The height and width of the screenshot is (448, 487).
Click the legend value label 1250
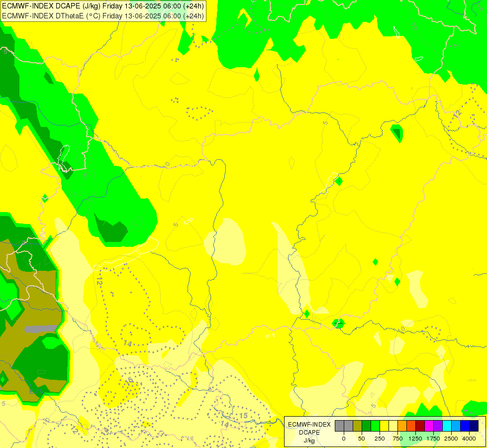[415, 439]
